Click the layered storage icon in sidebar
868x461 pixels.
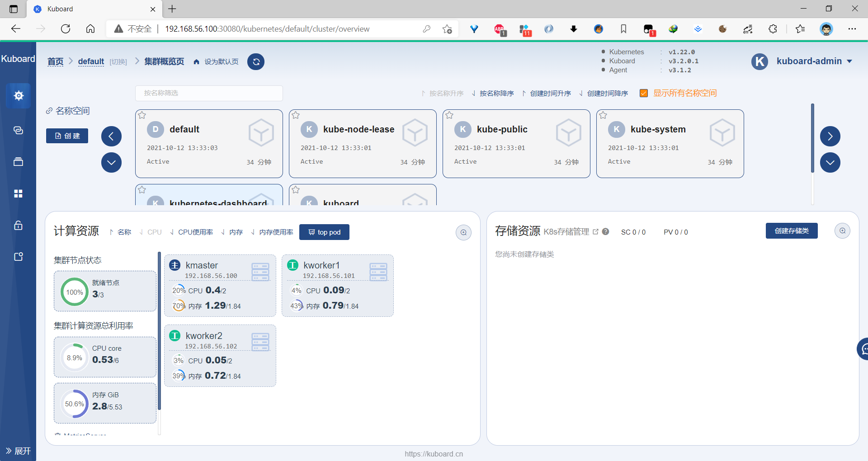click(18, 162)
